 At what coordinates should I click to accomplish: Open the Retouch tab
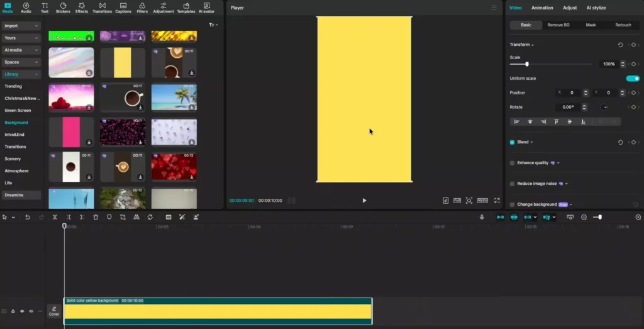click(623, 25)
